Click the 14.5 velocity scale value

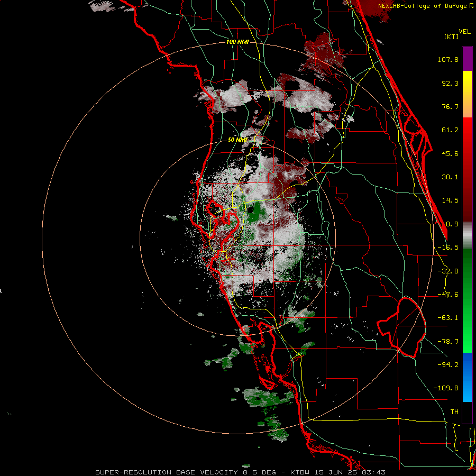point(450,200)
